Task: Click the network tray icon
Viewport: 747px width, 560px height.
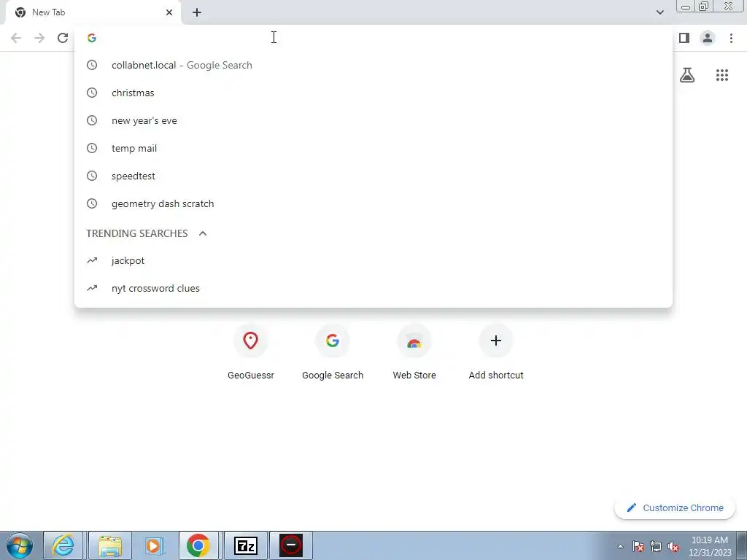Action: [656, 546]
